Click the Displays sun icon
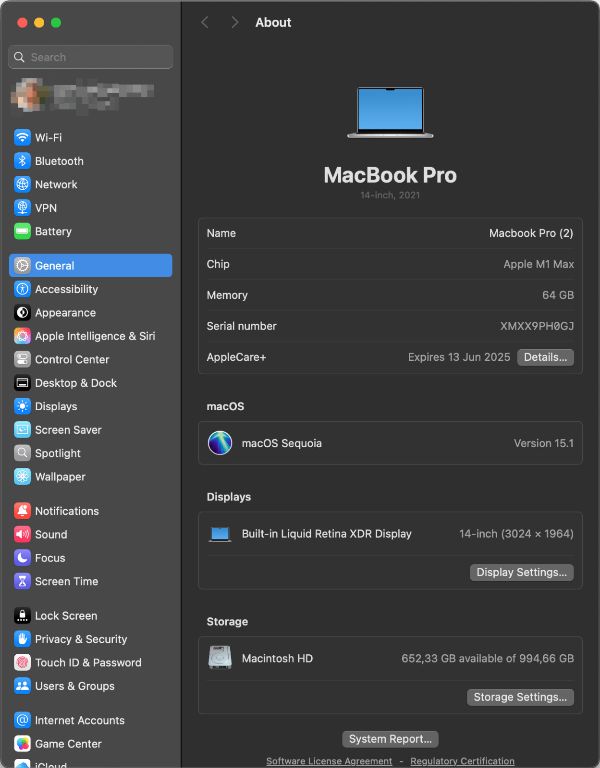This screenshot has width=600, height=768. [x=22, y=407]
